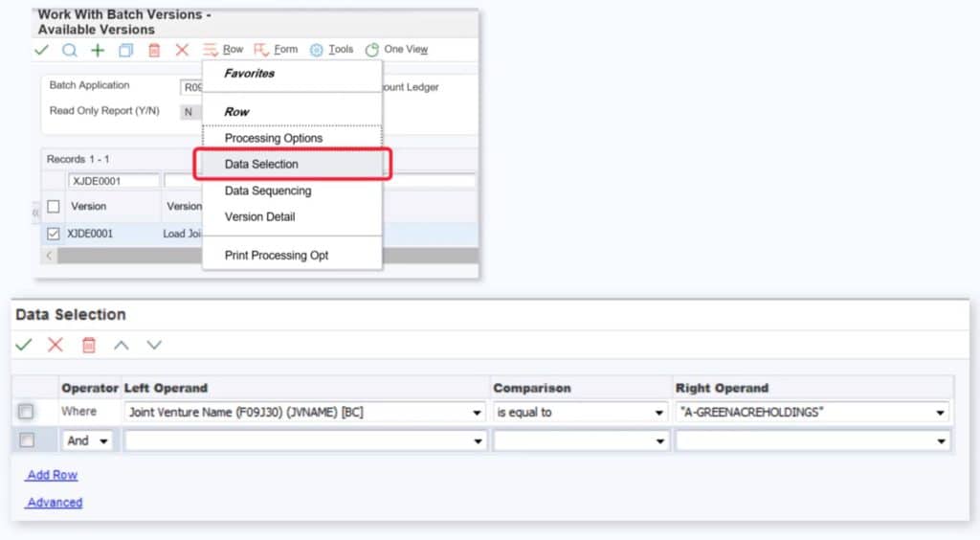The height and width of the screenshot is (540, 980).
Task: Click the green checkmark in Data Selection toolbar
Action: [24, 345]
